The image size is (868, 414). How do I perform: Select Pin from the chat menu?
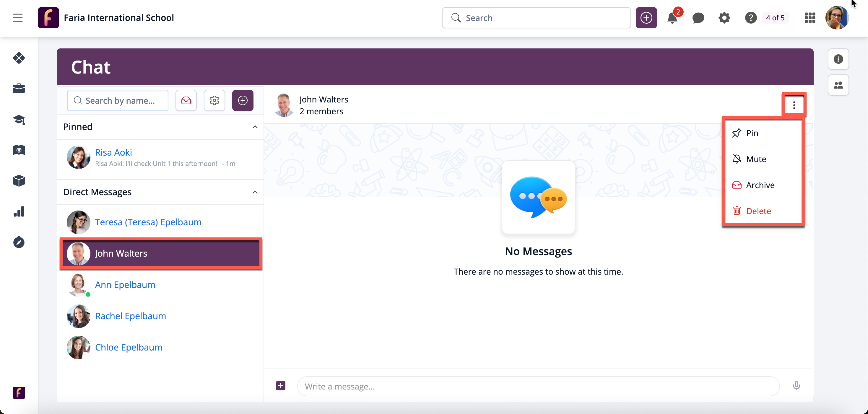pyautogui.click(x=752, y=133)
